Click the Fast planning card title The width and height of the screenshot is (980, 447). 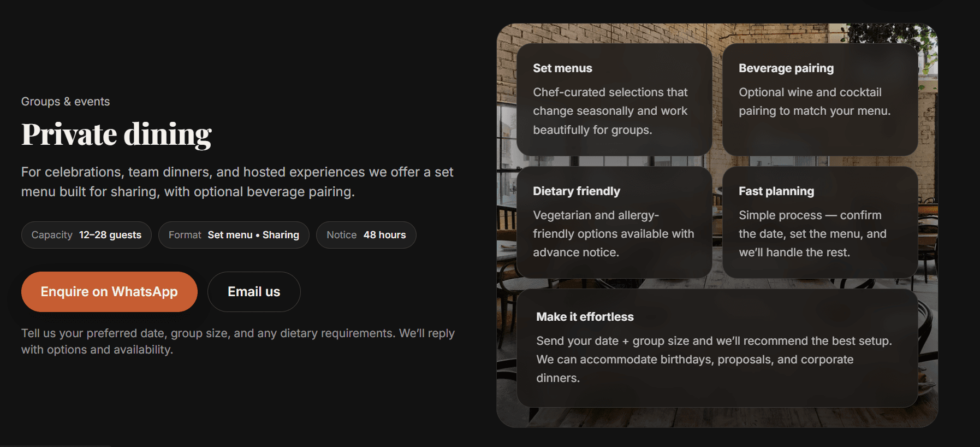[x=776, y=191]
